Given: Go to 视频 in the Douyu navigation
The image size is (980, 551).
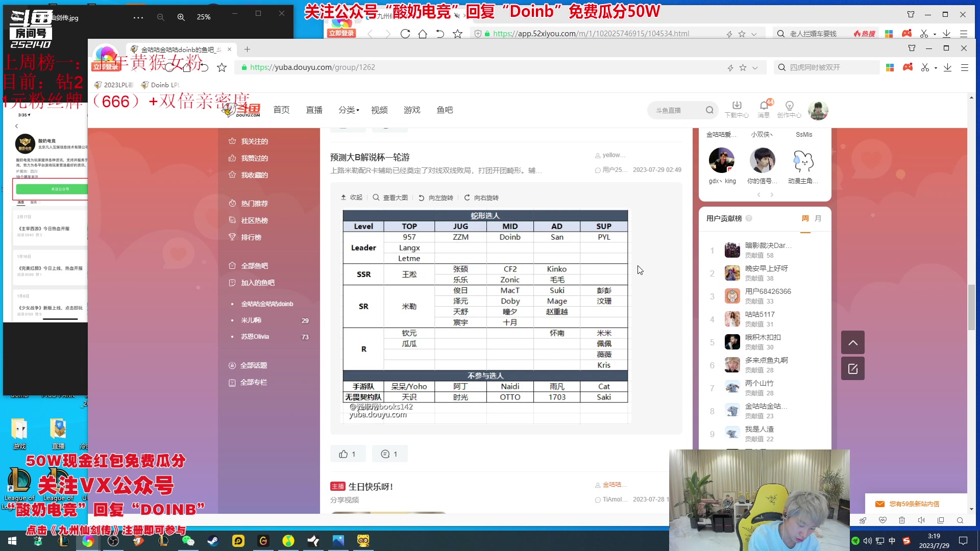Looking at the screenshot, I should [379, 110].
